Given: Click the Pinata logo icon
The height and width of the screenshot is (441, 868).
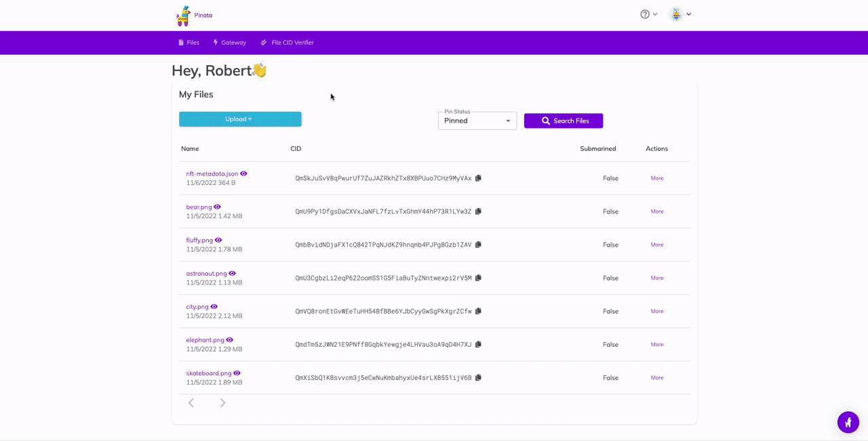Looking at the screenshot, I should (x=183, y=16).
